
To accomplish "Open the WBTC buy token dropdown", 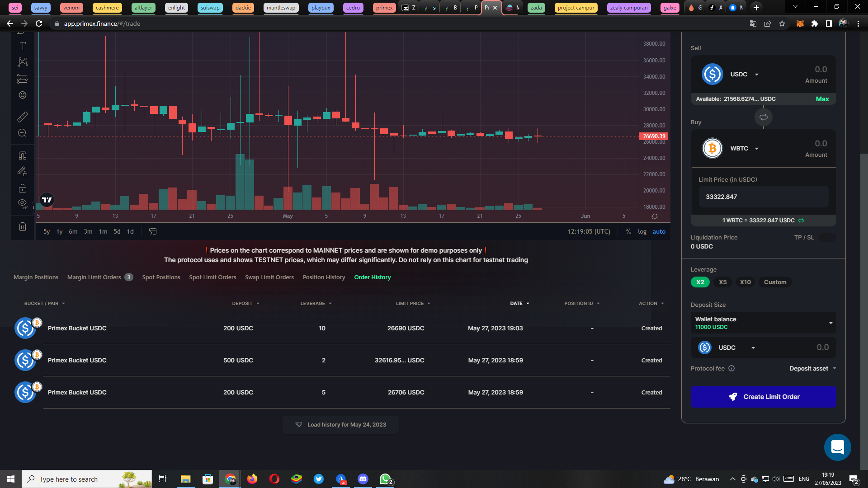I will [745, 149].
